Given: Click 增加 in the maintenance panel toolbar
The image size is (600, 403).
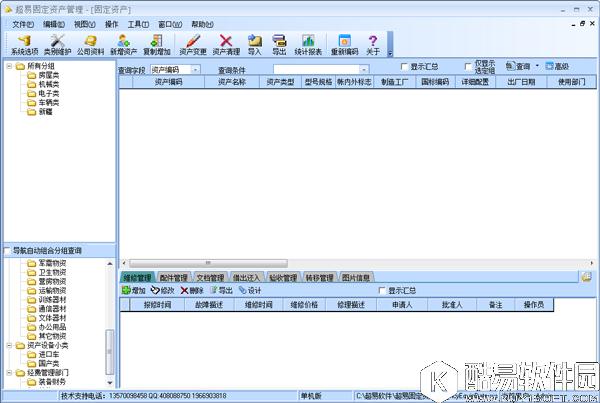Looking at the screenshot, I should coord(134,290).
